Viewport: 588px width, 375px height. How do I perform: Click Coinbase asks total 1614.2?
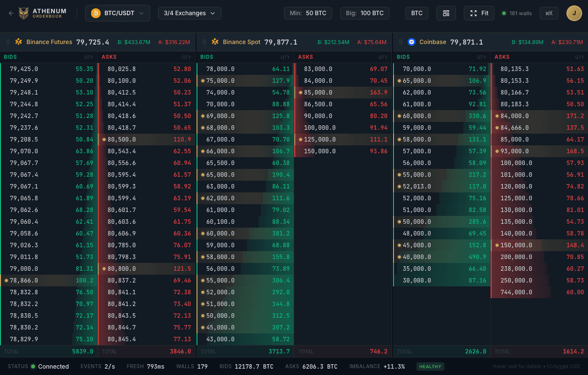click(x=573, y=352)
